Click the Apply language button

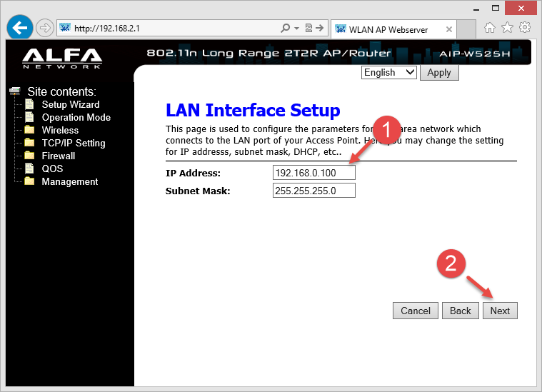click(439, 73)
